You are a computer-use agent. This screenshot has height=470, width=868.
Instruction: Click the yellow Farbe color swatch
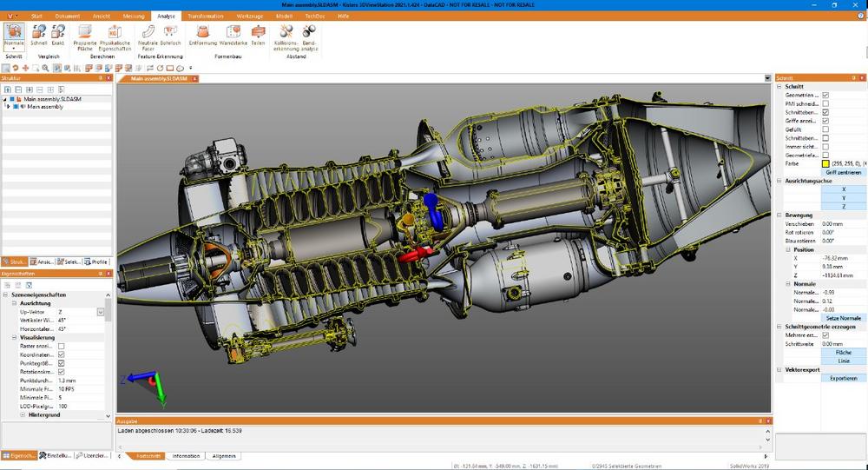(825, 163)
